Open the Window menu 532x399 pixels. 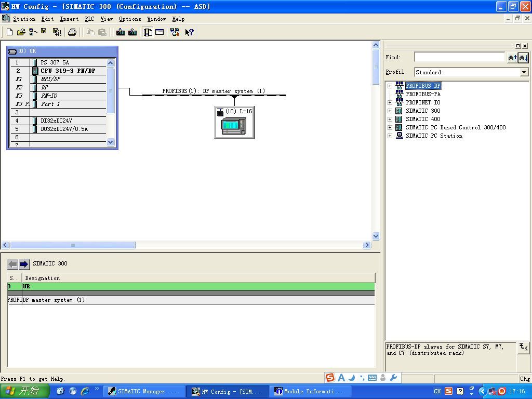(x=156, y=19)
